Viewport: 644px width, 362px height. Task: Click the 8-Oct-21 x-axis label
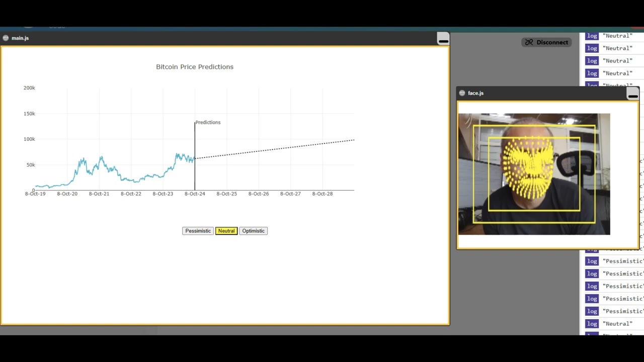click(99, 194)
